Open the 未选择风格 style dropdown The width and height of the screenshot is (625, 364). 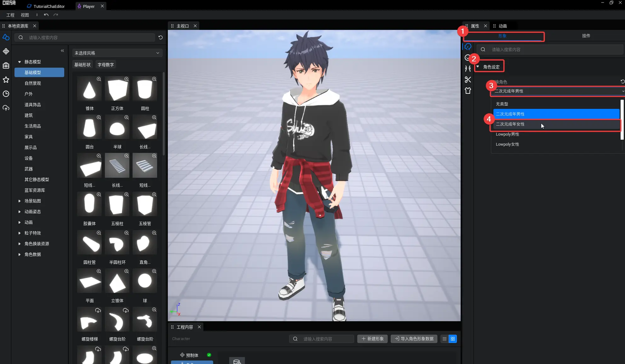(x=117, y=53)
